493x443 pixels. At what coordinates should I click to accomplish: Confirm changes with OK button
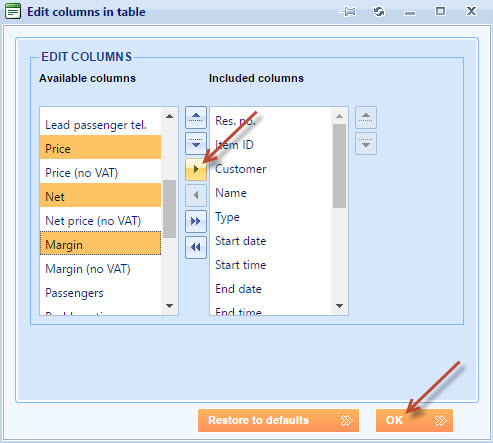tap(414, 420)
